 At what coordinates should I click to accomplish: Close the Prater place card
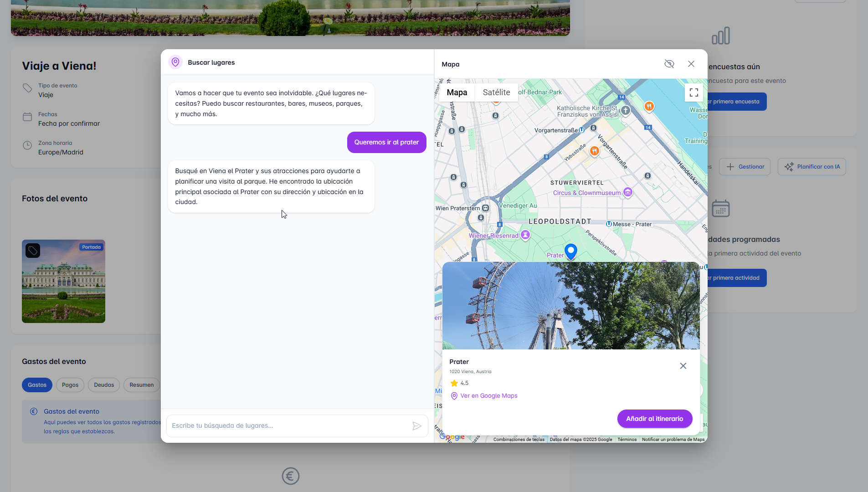pyautogui.click(x=683, y=366)
